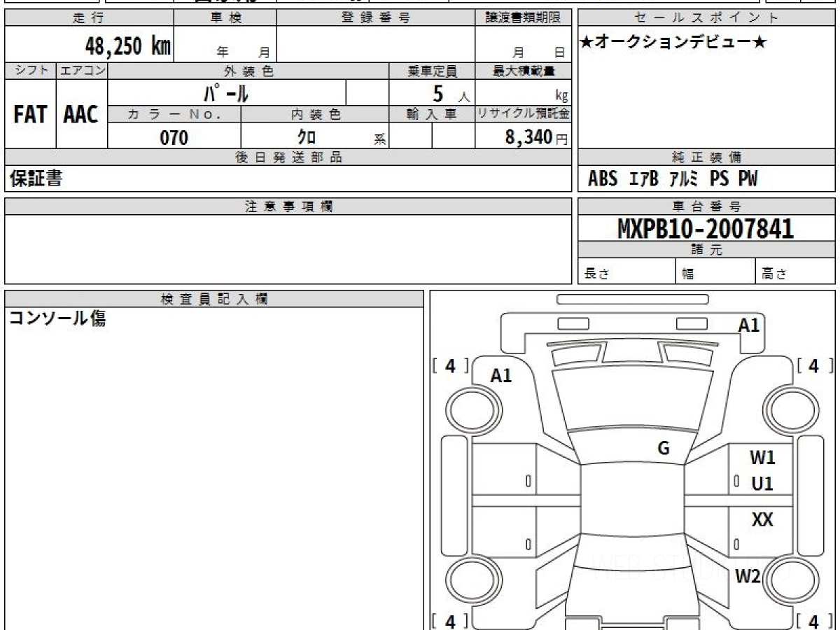Viewport: 840px width, 630px height.
Task: Select the FAT shift value
Action: tap(30, 115)
